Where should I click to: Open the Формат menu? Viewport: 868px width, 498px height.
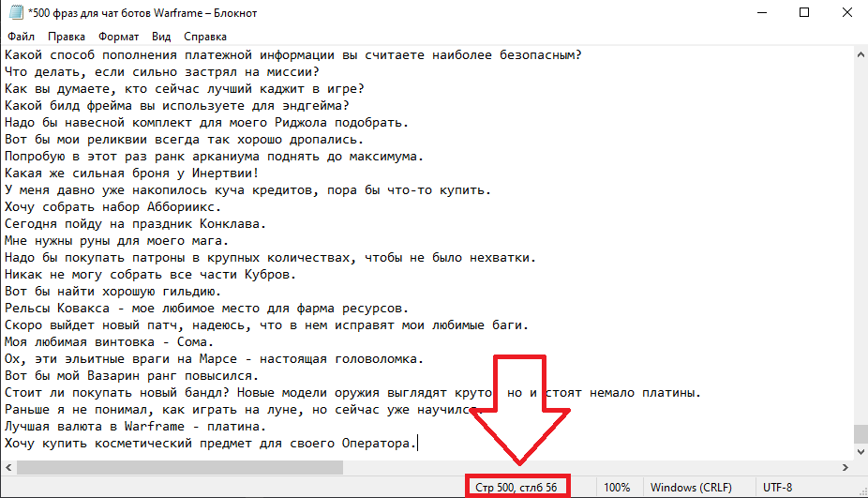(118, 37)
